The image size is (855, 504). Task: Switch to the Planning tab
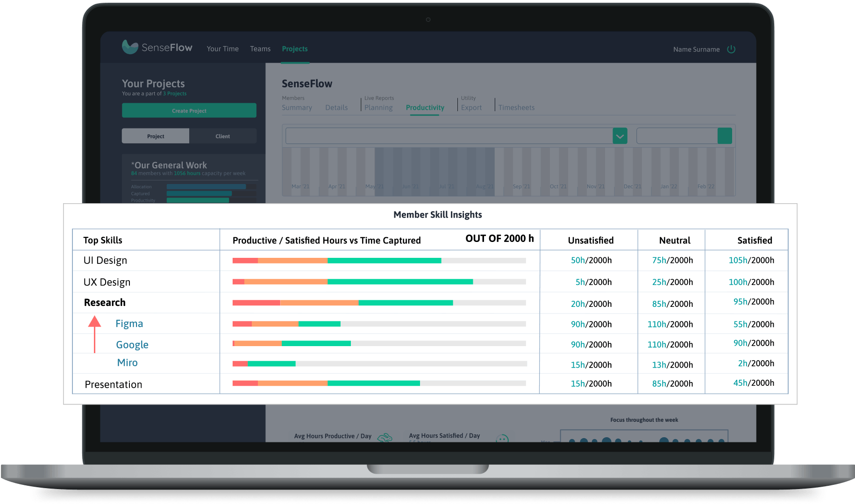[x=378, y=107]
